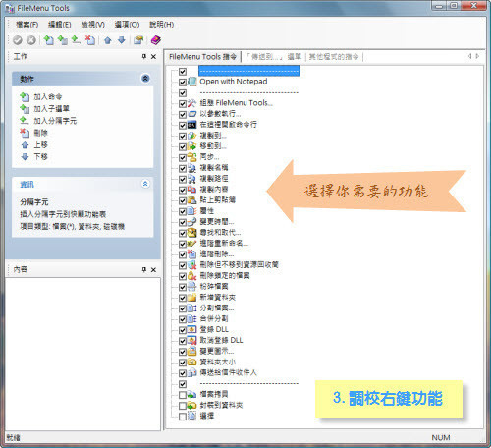Screen dimensions: 491x448
Task: Select the 分割檔案... row text
Action: [x=217, y=308]
